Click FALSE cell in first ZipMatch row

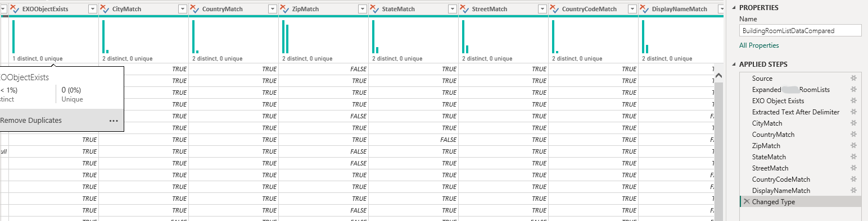click(323, 69)
